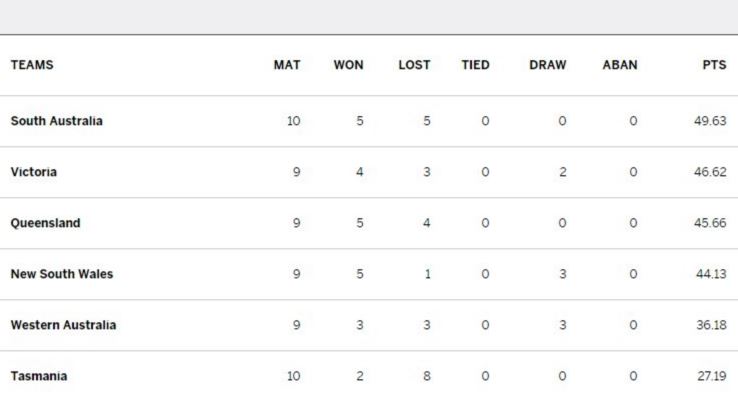Select Victoria points value 46.62
This screenshot has width=738, height=407.
[x=710, y=172]
